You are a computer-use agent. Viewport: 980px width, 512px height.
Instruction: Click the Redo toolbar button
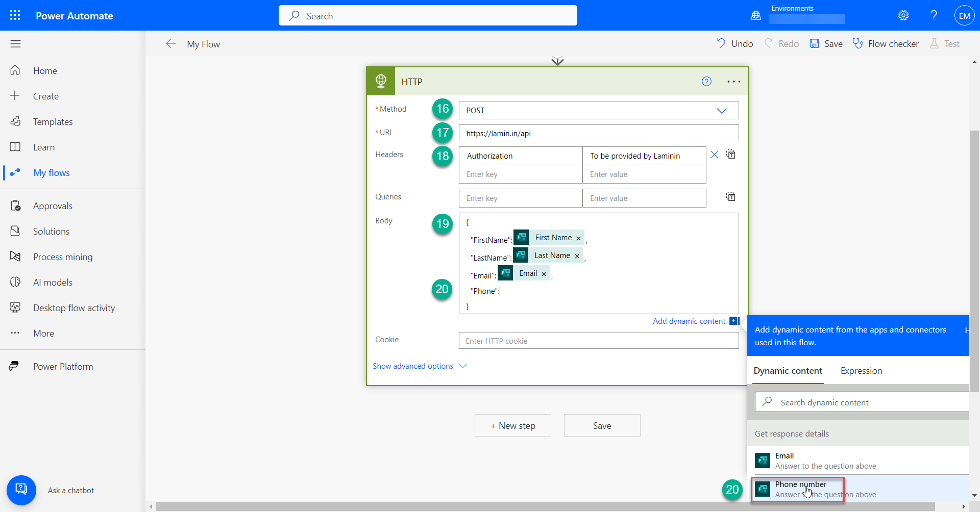(x=781, y=44)
